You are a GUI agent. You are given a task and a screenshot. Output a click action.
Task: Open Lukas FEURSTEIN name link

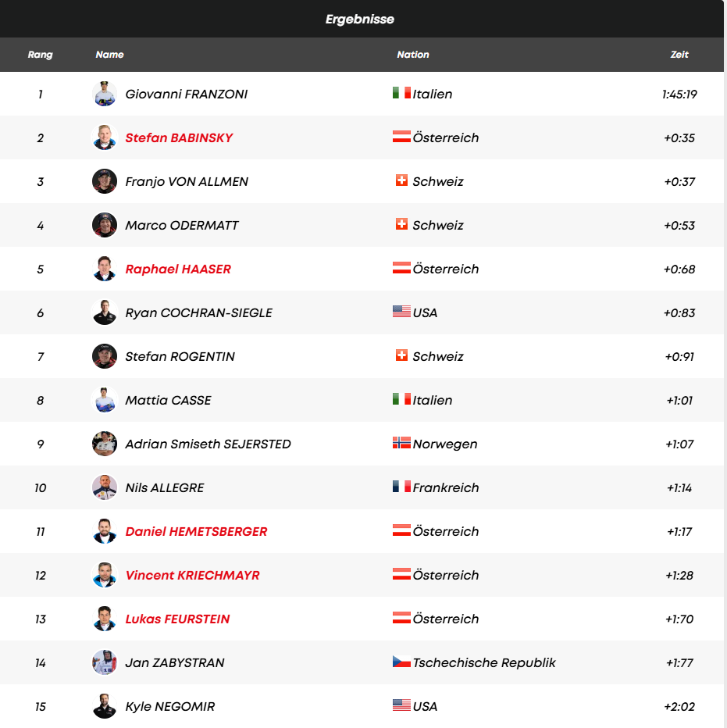pyautogui.click(x=177, y=619)
